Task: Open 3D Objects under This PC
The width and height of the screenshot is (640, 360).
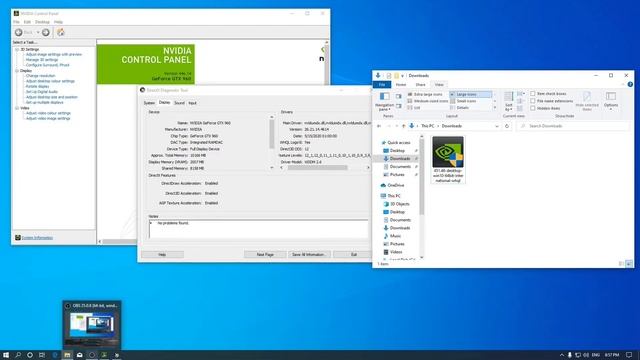Action: [x=396, y=204]
